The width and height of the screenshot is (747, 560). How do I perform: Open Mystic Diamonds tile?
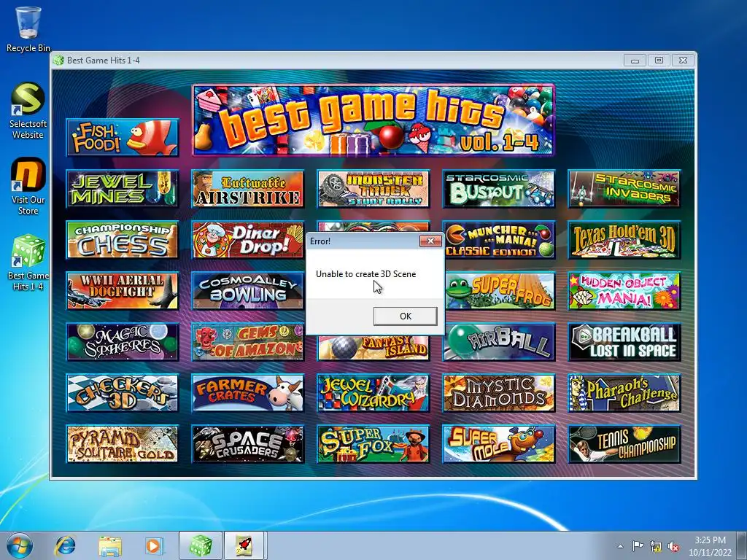499,393
